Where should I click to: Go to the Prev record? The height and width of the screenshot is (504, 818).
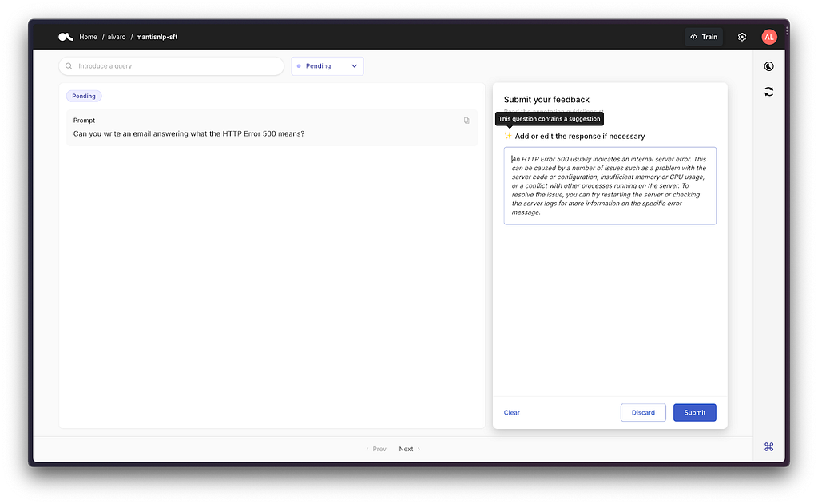click(x=376, y=449)
